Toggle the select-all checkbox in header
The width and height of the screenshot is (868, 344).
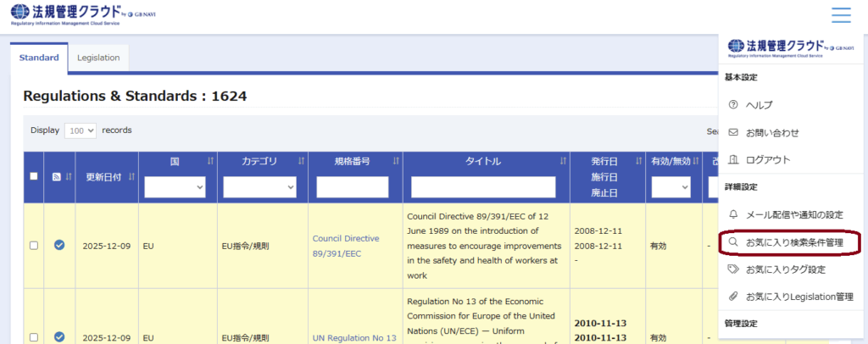click(34, 176)
